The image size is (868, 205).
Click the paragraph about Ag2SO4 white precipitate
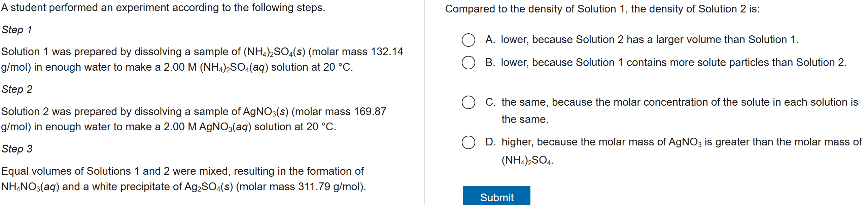184,179
